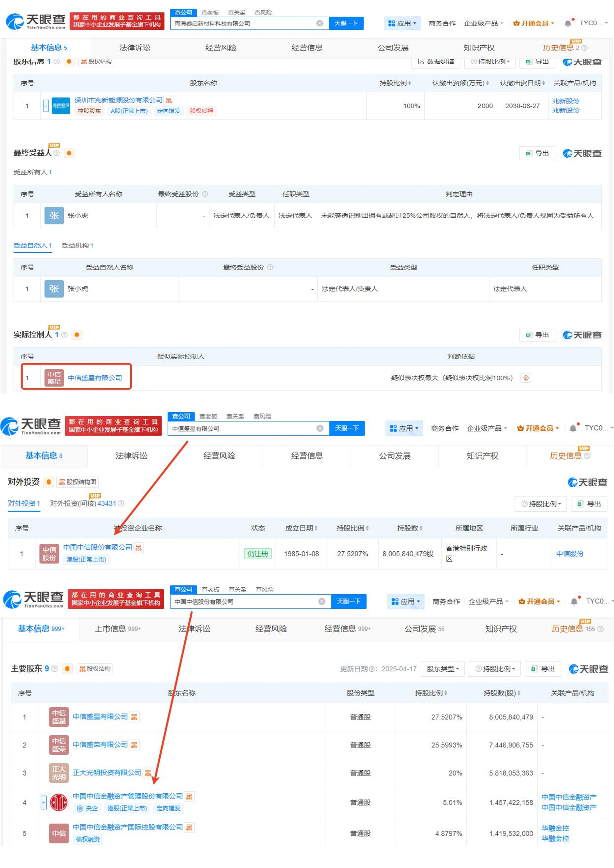Image resolution: width=614 pixels, height=868 pixels.
Task: Click the CITIC logo of 中国中信金融资产管理股份有限公司
Action: [x=59, y=803]
